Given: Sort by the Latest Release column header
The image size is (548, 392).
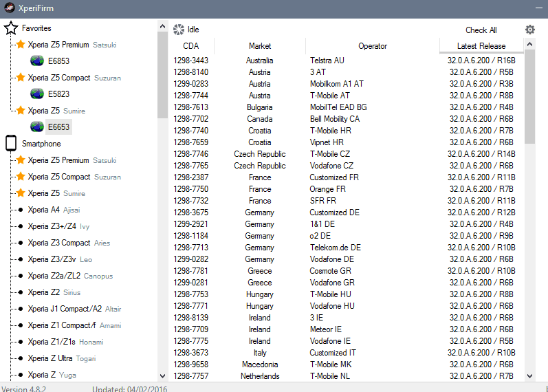Looking at the screenshot, I should [x=481, y=46].
